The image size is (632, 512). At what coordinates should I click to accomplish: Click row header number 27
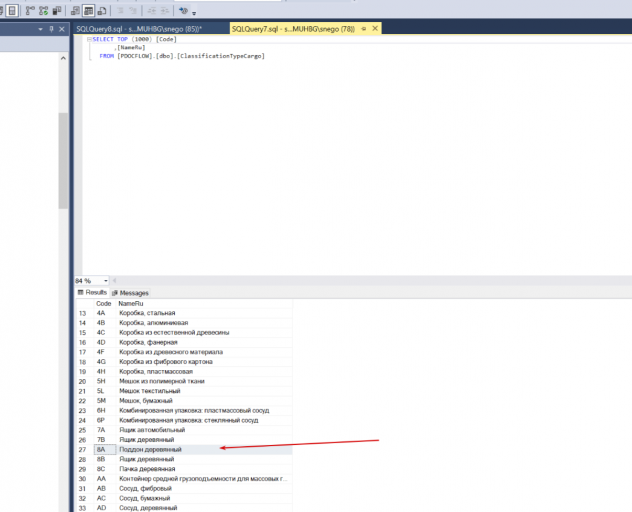pyautogui.click(x=85, y=450)
